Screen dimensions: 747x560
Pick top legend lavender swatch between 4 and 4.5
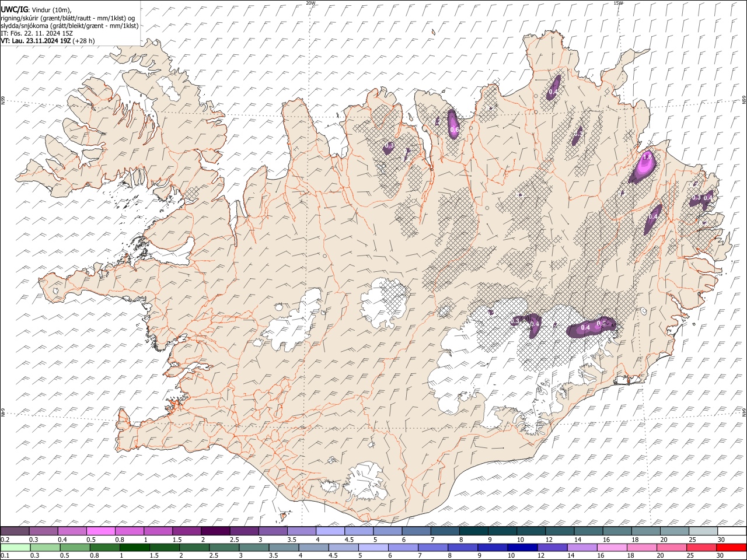click(x=330, y=531)
